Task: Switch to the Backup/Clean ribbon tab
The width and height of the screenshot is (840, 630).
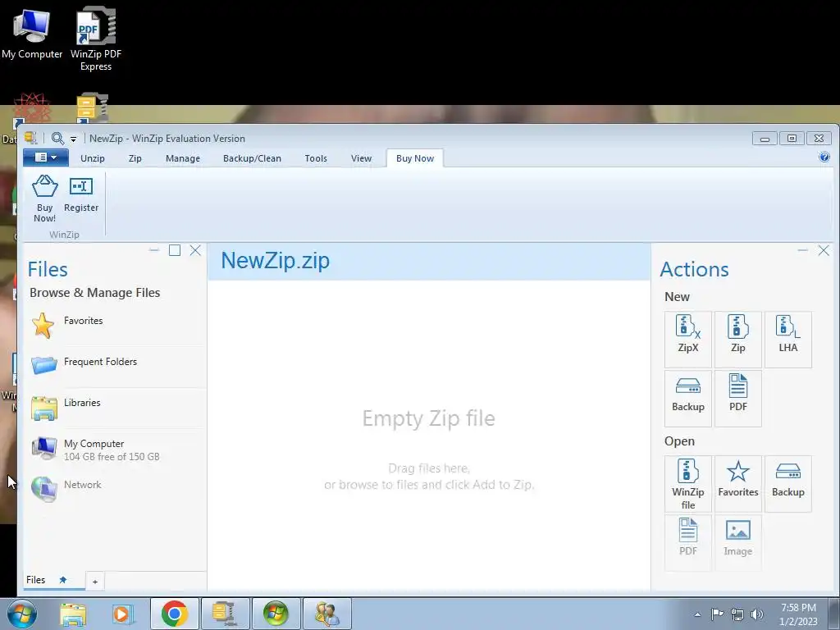Action: 252,158
